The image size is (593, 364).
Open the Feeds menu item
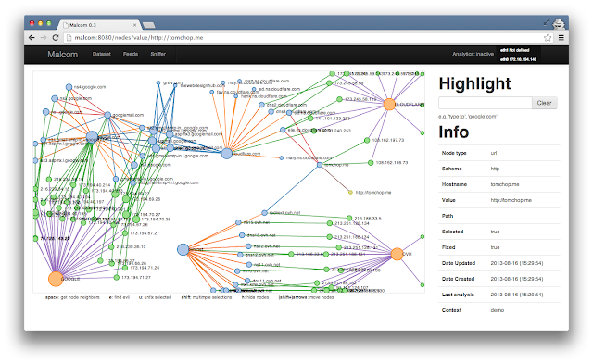point(131,54)
